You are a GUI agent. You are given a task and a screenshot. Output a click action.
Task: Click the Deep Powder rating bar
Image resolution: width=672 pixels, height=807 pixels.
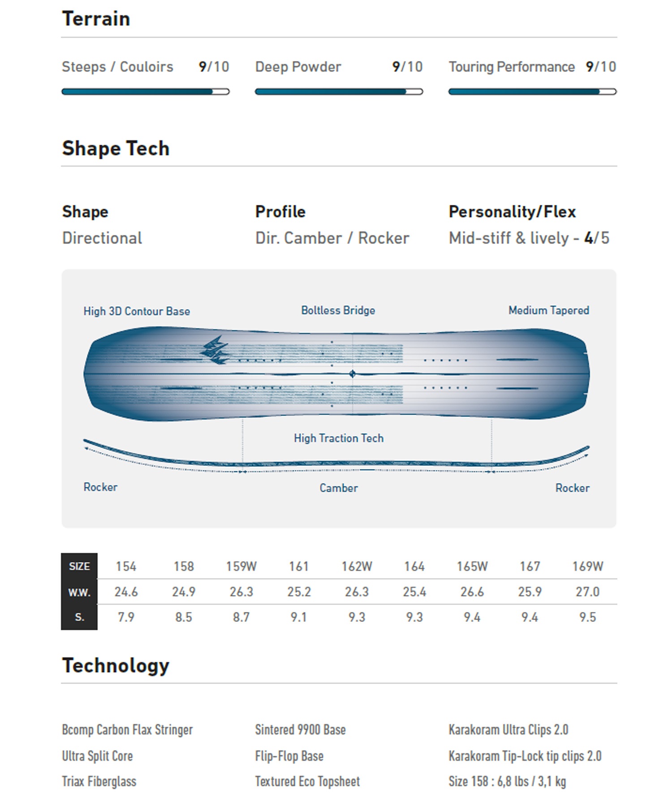[x=339, y=92]
